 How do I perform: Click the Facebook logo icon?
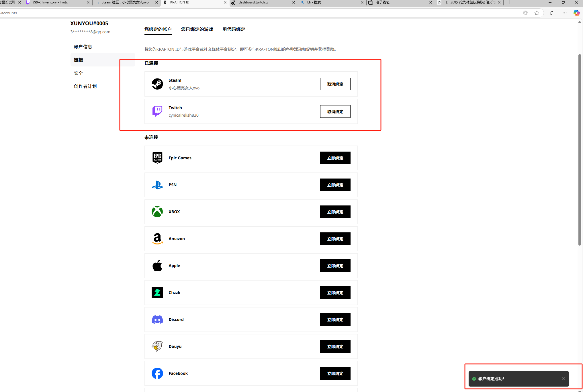point(157,373)
